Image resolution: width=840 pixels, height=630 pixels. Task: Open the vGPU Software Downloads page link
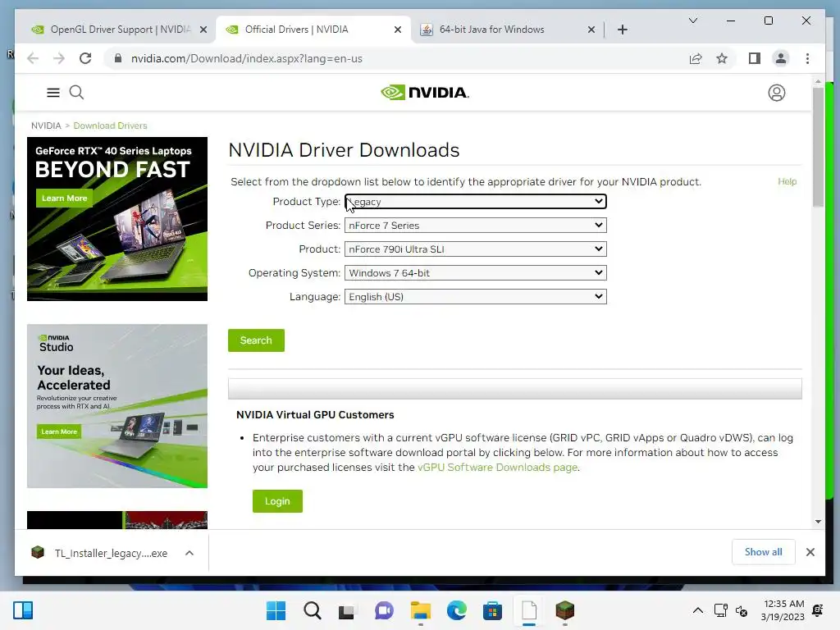(497, 467)
